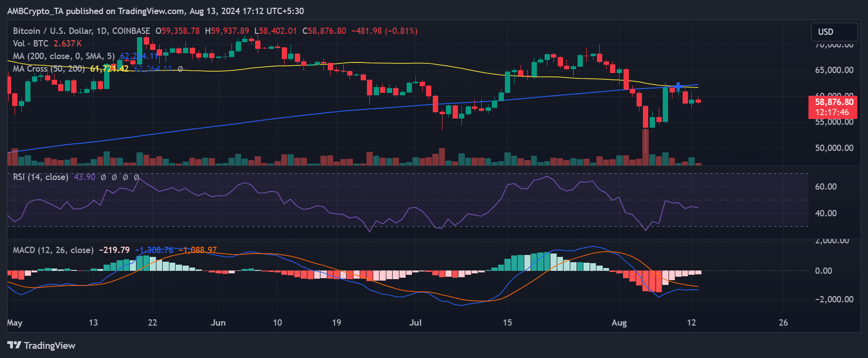
Task: Click the 40.00 RSI axis label
Action: pyautogui.click(x=826, y=213)
